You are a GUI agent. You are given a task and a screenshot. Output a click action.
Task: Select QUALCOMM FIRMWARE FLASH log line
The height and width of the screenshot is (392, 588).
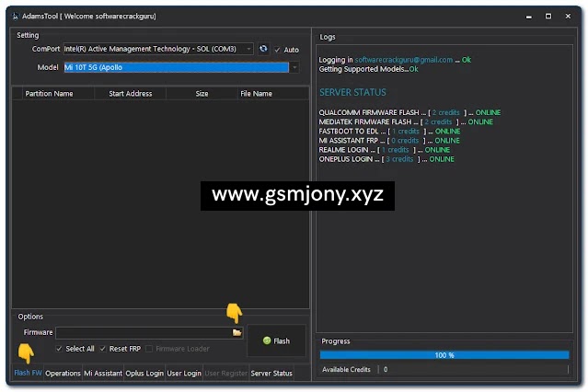click(x=409, y=112)
